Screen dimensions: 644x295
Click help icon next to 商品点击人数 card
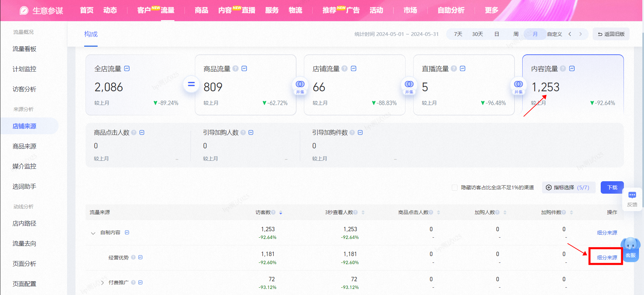pyautogui.click(x=134, y=133)
